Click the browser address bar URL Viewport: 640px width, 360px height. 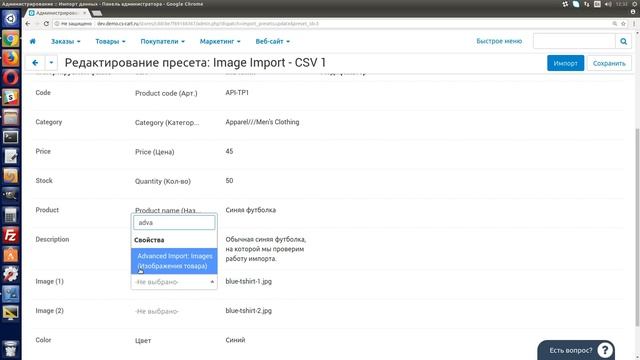pyautogui.click(x=207, y=24)
